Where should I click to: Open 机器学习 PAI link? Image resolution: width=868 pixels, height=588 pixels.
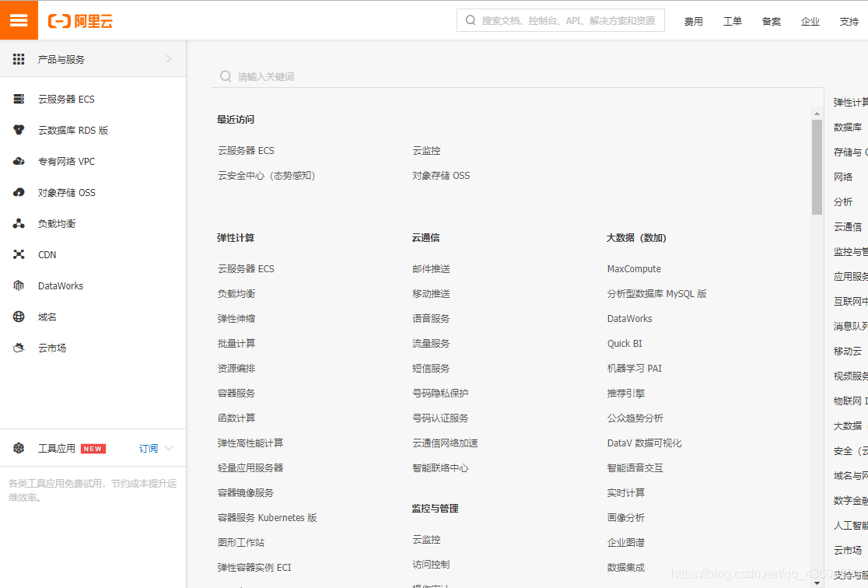[x=635, y=368]
